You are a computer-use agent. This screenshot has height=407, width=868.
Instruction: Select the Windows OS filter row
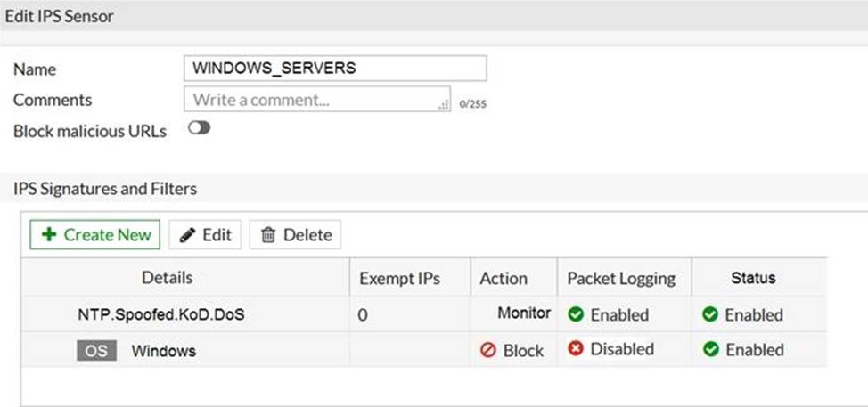click(x=163, y=351)
